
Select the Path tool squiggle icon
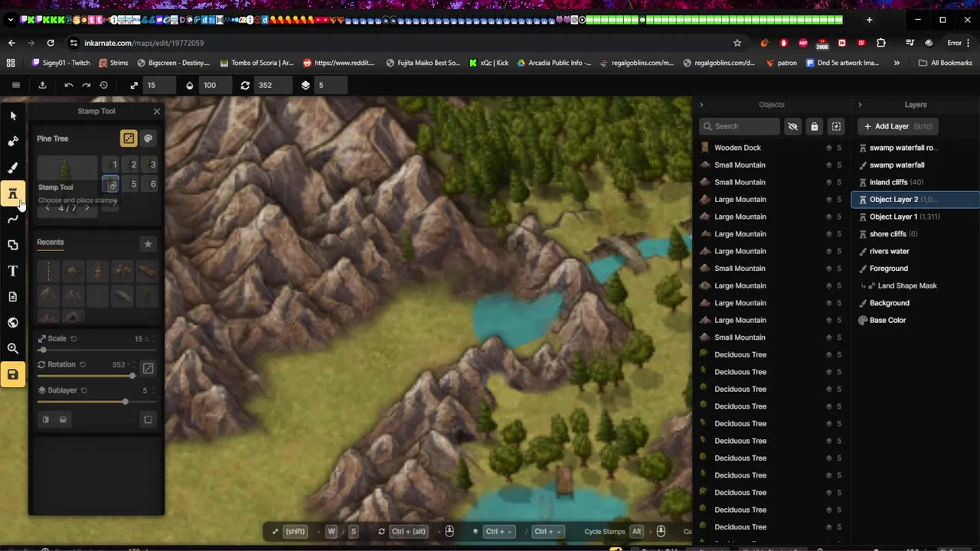tap(13, 219)
